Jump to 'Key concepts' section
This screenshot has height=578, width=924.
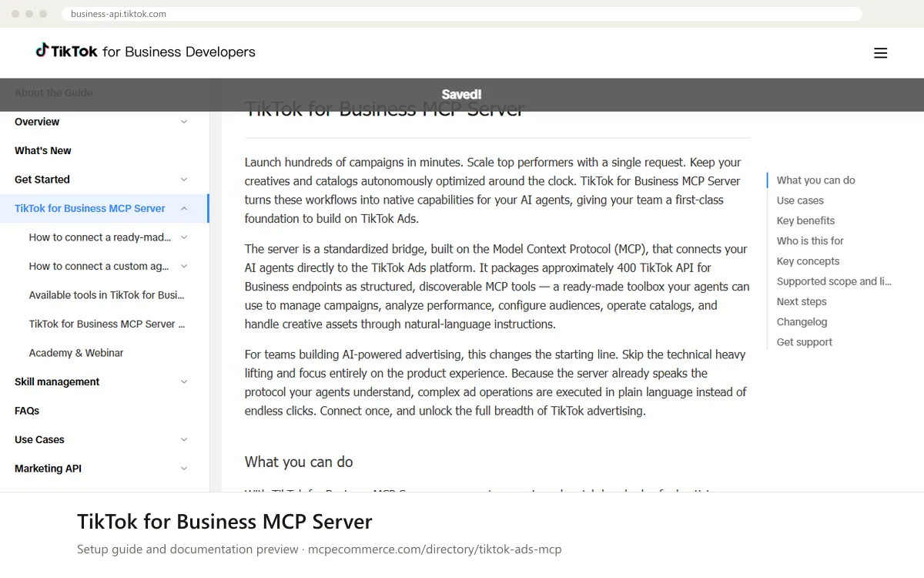808,261
